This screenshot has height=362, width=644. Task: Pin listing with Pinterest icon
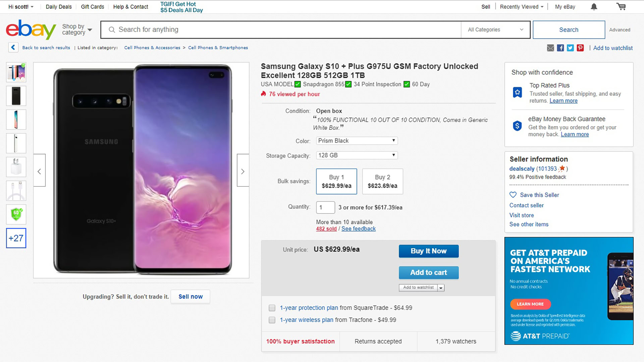tap(580, 48)
